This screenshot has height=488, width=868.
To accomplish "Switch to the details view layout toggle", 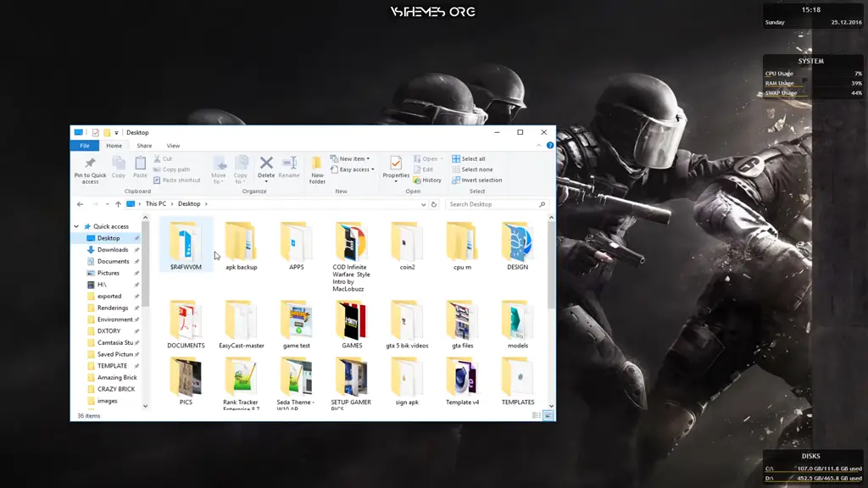I will pos(537,416).
